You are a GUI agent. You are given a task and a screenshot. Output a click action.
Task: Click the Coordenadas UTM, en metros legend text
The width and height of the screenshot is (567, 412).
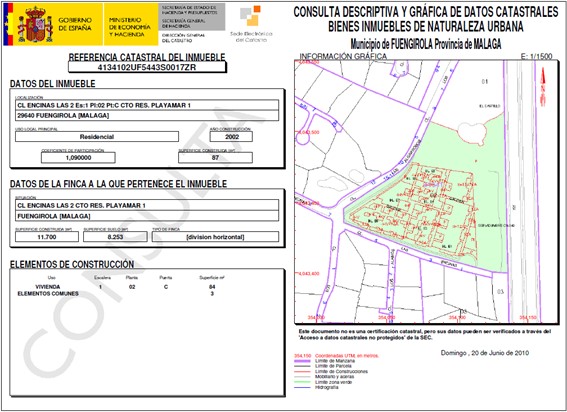[x=347, y=356]
